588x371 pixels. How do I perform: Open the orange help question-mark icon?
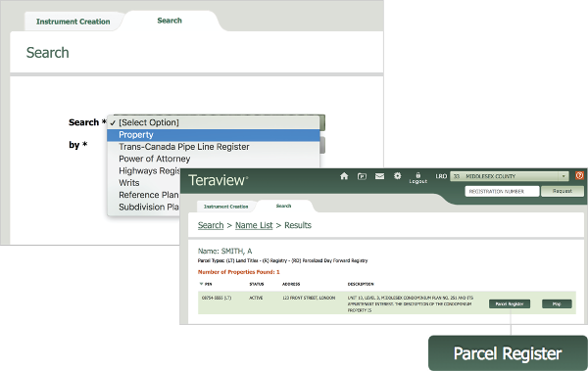580,176
